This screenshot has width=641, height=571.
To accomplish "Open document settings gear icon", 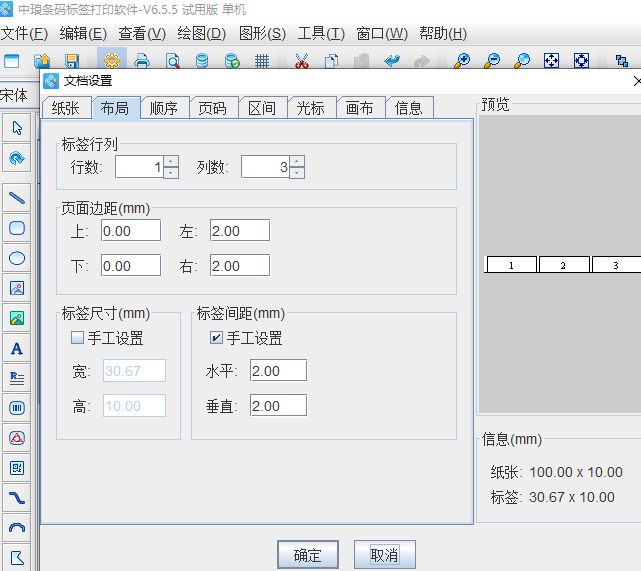I will click(x=112, y=61).
